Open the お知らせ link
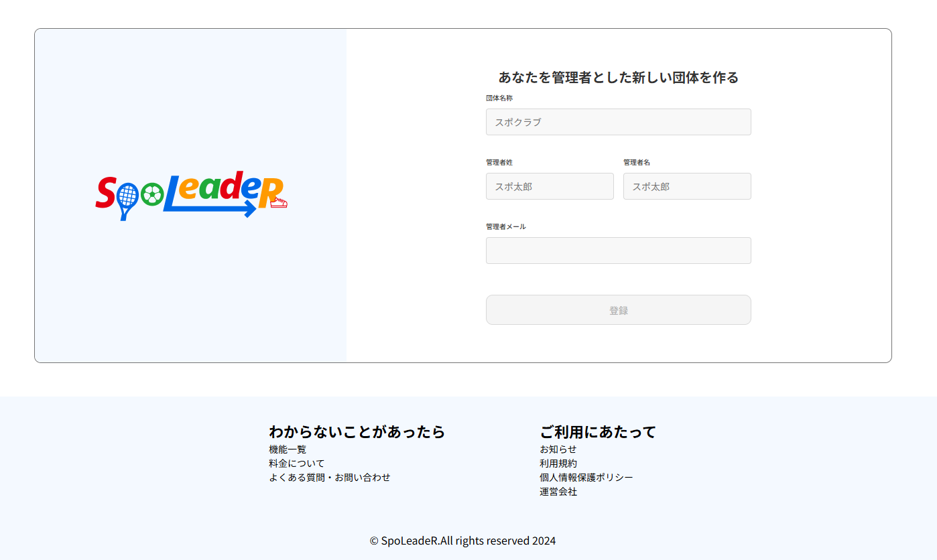 click(558, 449)
